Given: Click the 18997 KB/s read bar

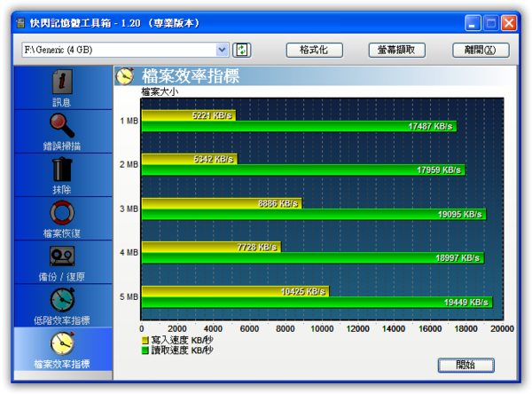Looking at the screenshot, I should pos(313,258).
